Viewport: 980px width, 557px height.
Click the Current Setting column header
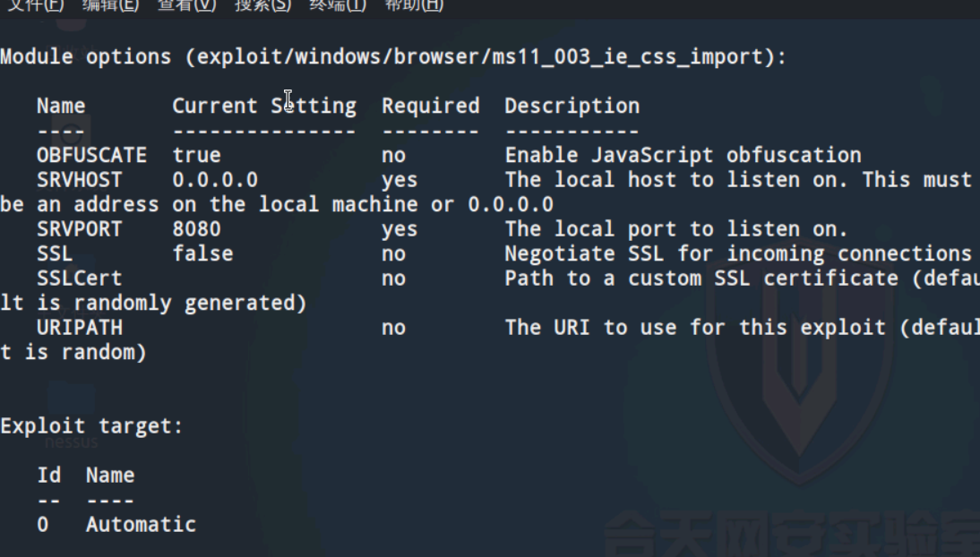click(264, 107)
